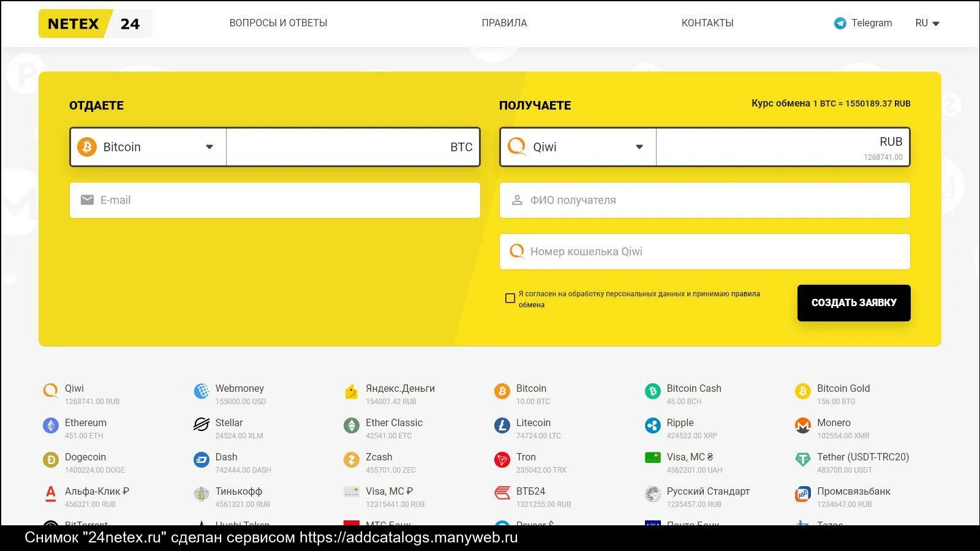
Task: Open Вопросы и ответы menu item
Action: tap(279, 23)
